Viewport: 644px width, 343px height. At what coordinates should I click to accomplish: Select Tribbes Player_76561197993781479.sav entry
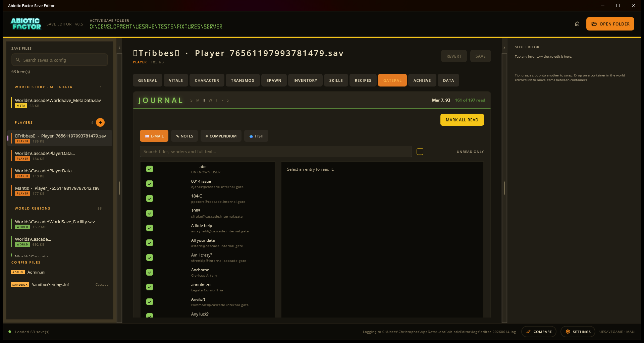coord(60,138)
